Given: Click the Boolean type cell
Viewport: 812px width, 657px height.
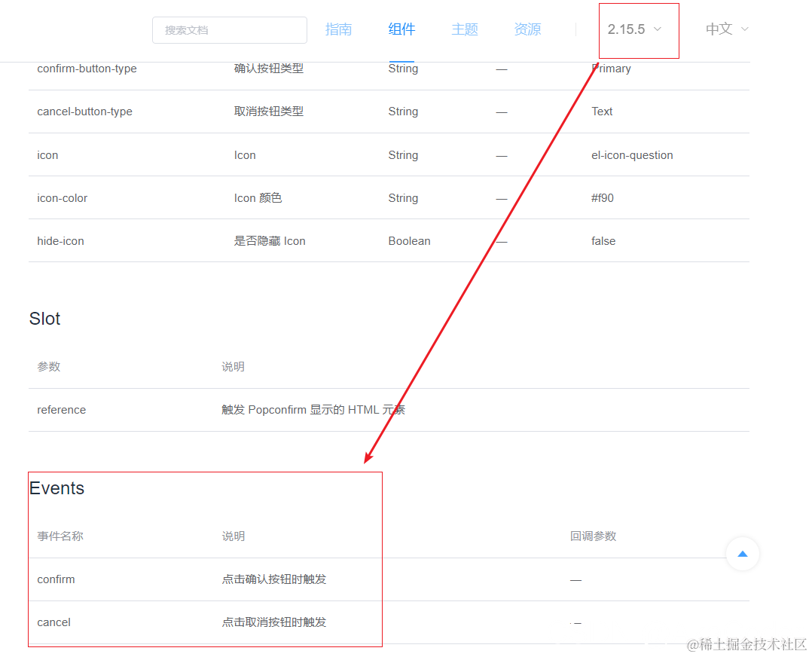Looking at the screenshot, I should coord(409,241).
